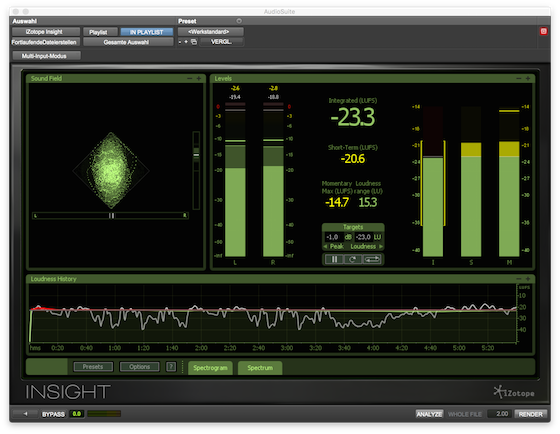Click the Integrated I loudness bar
Screen dimensions: 560x434
(433, 181)
